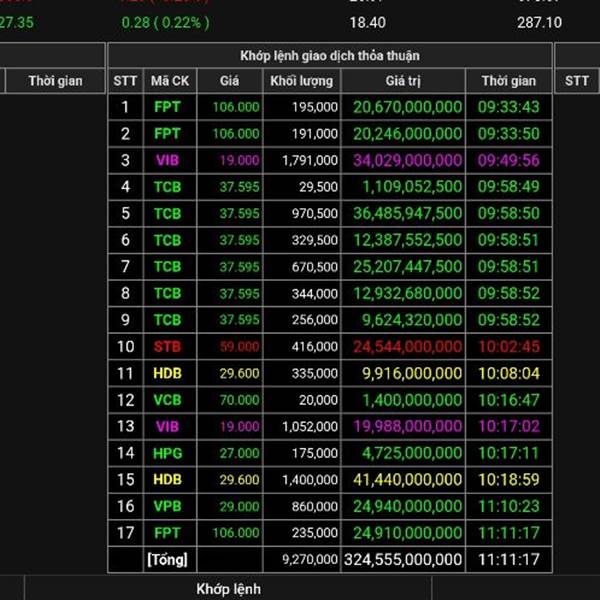Select Khớp lệnh giao dịch thỏa thuận title
This screenshot has height=600, width=600.
[329, 55]
